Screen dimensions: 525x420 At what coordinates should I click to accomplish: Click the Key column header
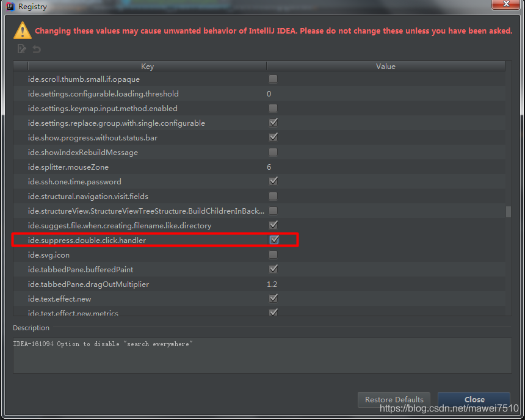(147, 67)
